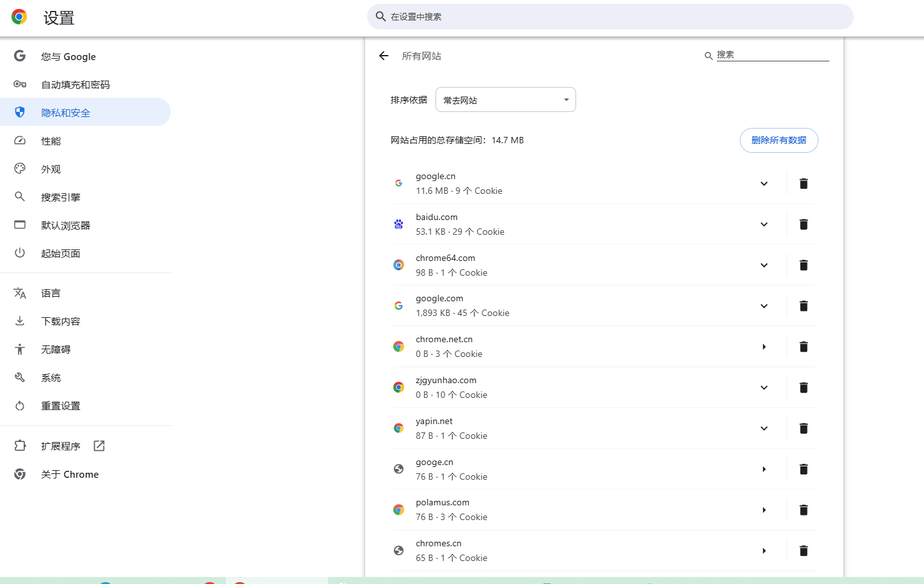
Task: Delete polamus.com data with trash icon
Action: click(804, 510)
